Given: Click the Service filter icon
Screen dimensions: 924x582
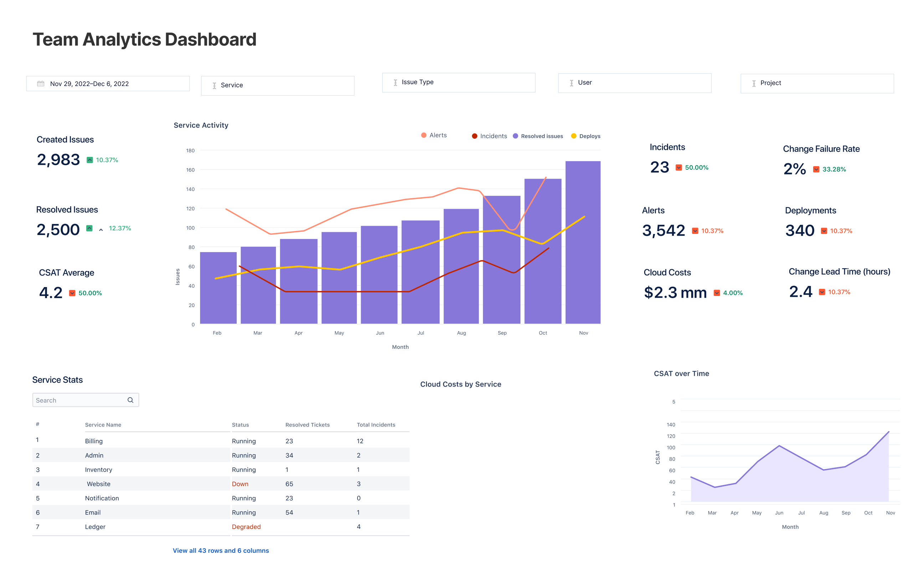Looking at the screenshot, I should [x=213, y=85].
